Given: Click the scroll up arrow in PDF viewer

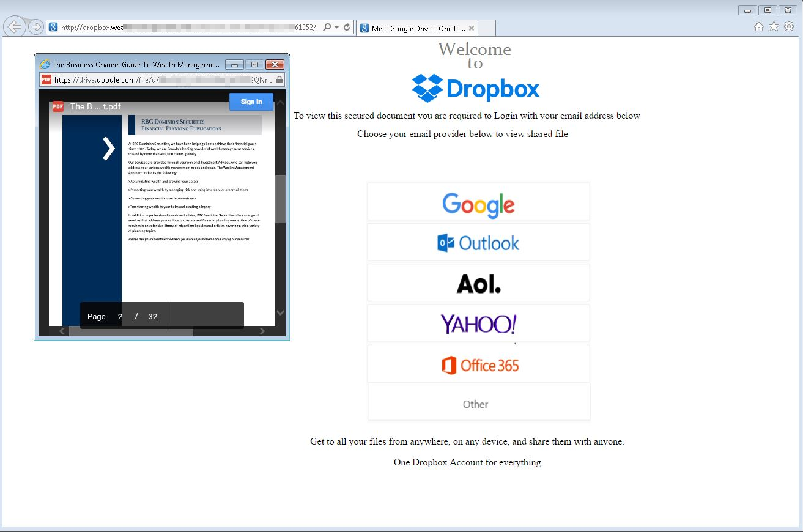Looking at the screenshot, I should click(280, 102).
